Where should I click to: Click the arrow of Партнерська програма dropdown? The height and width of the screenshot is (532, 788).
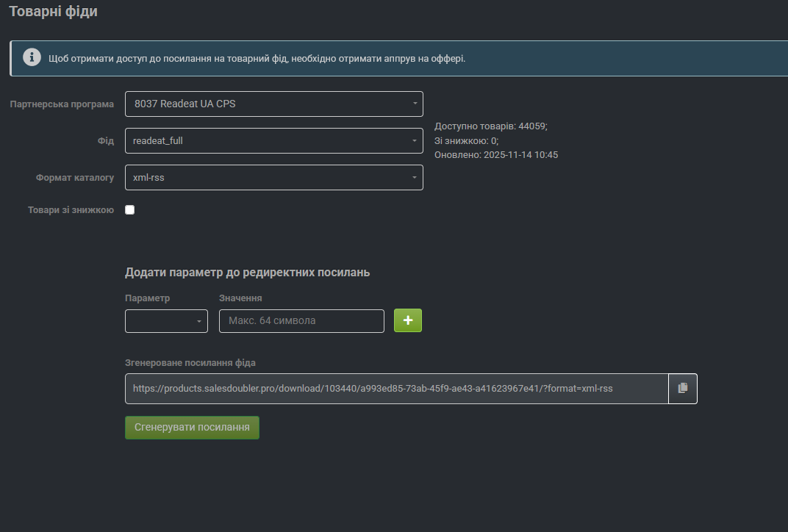click(x=415, y=104)
